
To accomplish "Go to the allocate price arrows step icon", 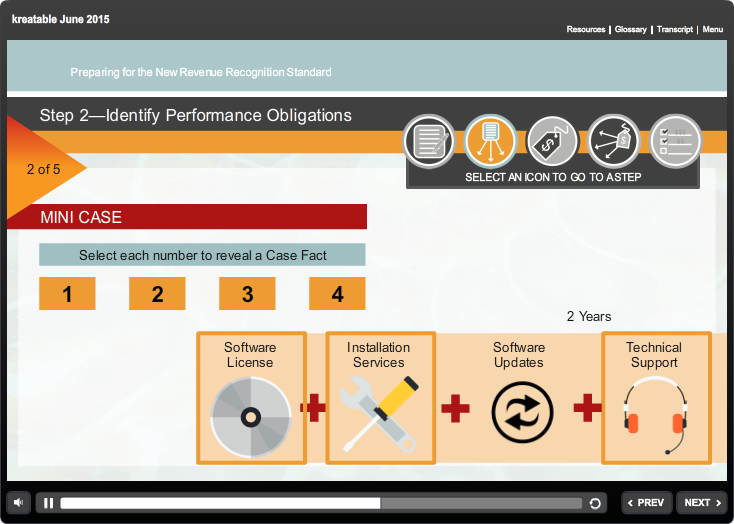I will pos(613,142).
